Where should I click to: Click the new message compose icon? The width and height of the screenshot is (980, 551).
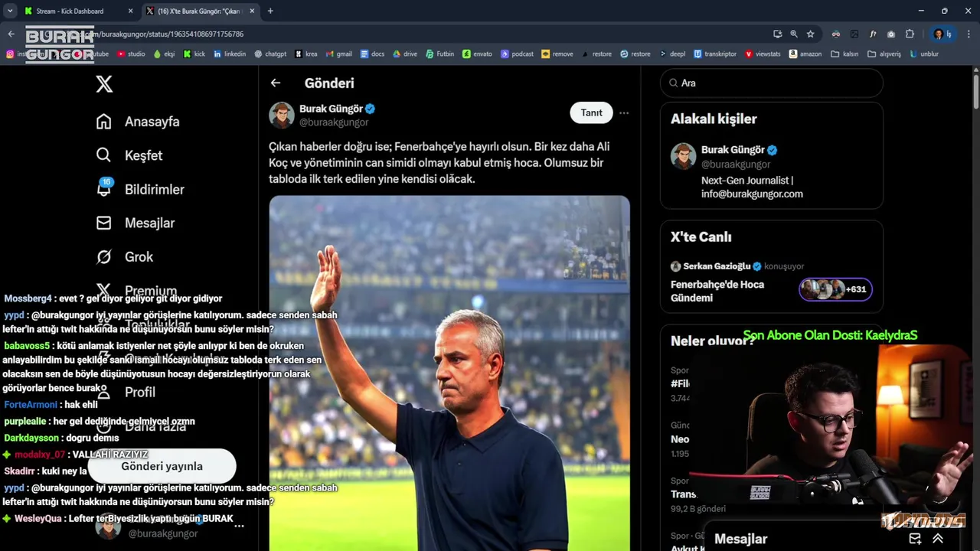(x=915, y=539)
